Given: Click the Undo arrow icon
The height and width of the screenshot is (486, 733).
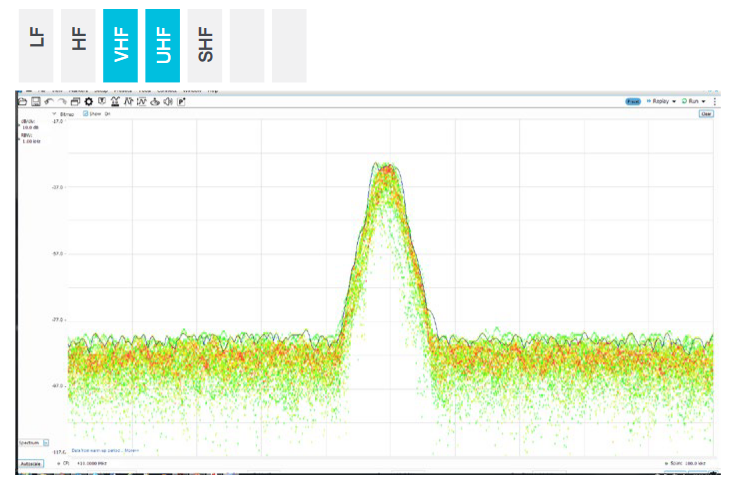Looking at the screenshot, I should (49, 102).
